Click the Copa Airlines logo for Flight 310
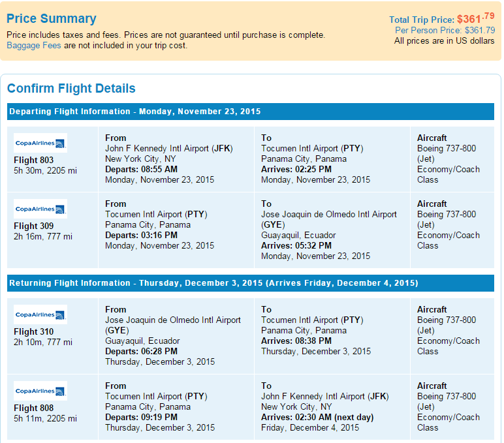This screenshot has width=504, height=443. click(40, 314)
